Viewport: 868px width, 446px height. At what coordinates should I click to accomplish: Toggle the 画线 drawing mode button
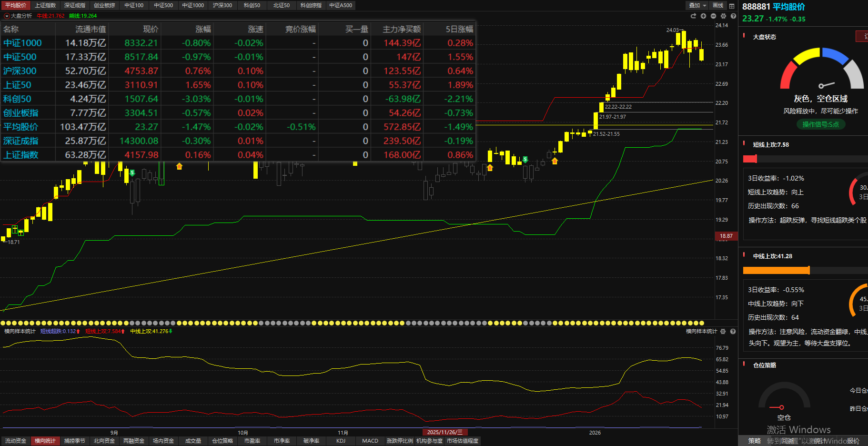[718, 6]
